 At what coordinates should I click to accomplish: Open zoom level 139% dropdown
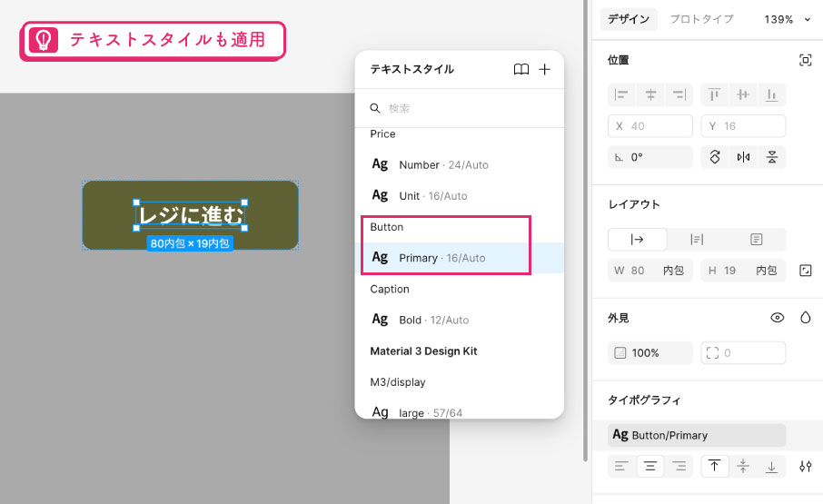pyautogui.click(x=788, y=19)
